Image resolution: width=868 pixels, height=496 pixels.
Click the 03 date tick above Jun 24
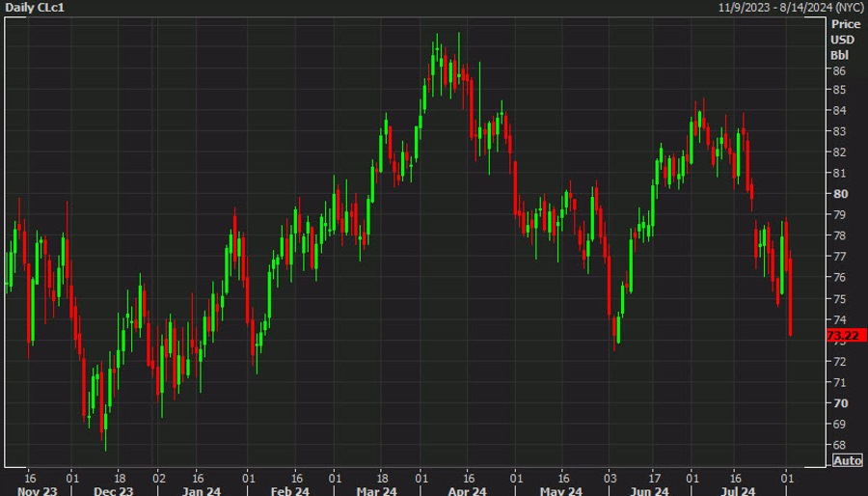click(x=610, y=479)
